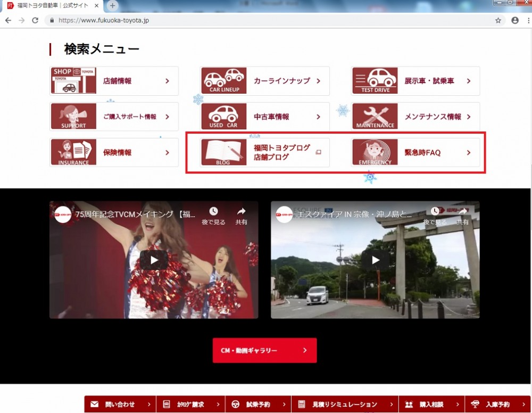Expand the カーラインナップ chevron arrow

[x=318, y=81]
